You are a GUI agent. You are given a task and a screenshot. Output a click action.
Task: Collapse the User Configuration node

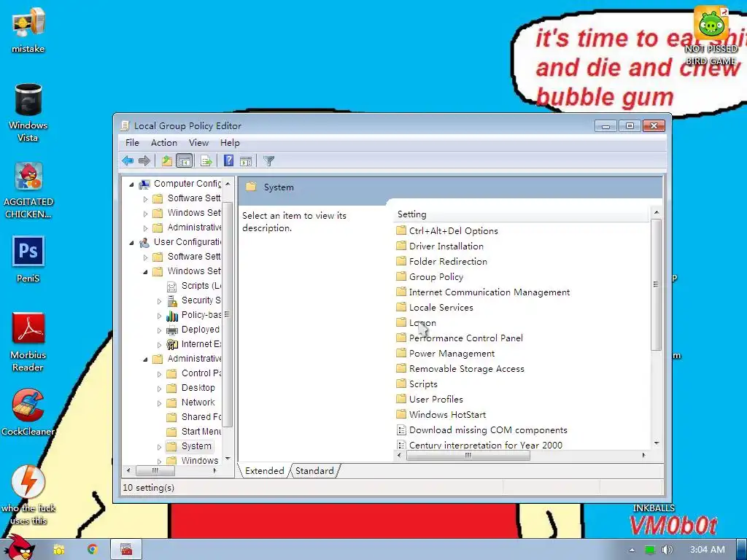coord(131,243)
